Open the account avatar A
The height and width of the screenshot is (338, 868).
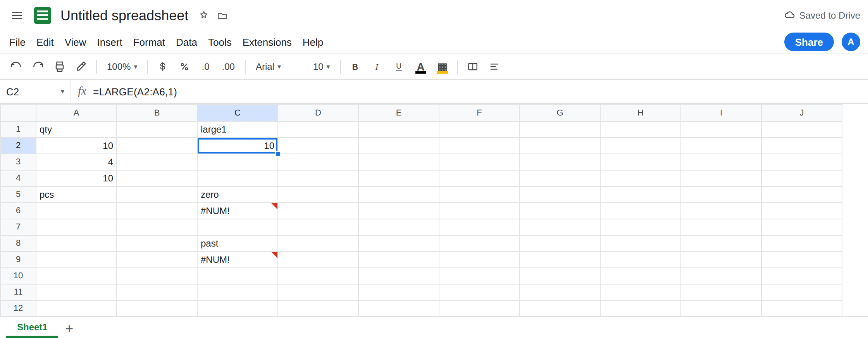851,42
